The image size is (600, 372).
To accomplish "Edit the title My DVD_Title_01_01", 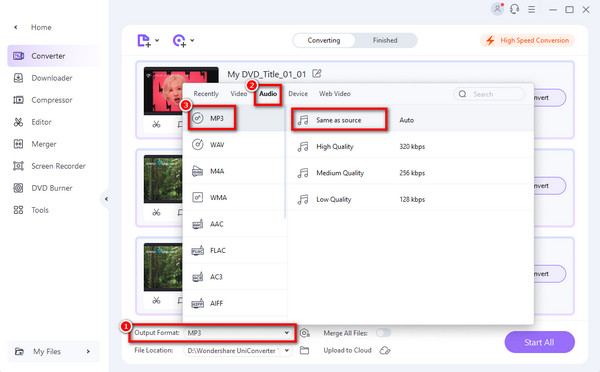I will (317, 73).
